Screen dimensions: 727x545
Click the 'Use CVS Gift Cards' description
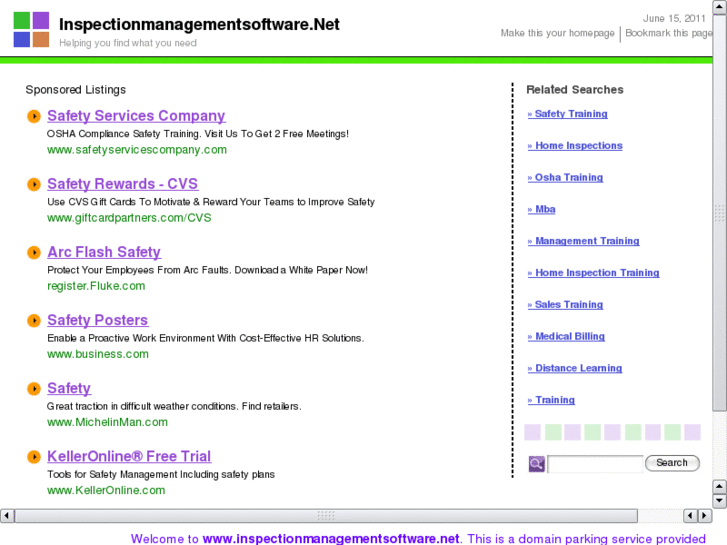[x=211, y=202]
